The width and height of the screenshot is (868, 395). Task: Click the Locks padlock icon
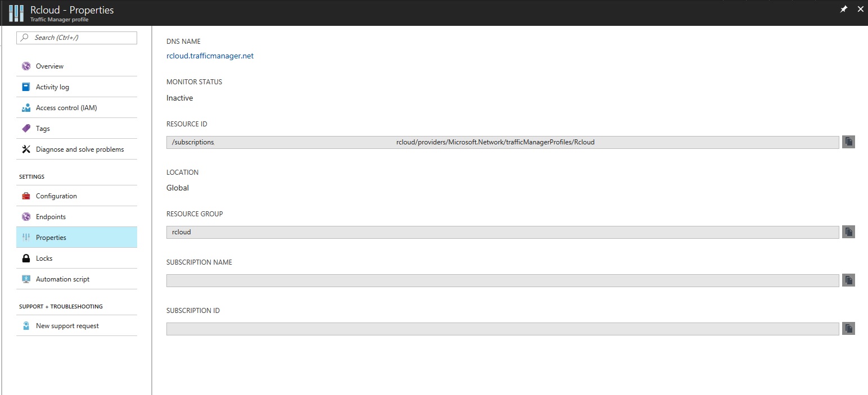pyautogui.click(x=26, y=258)
